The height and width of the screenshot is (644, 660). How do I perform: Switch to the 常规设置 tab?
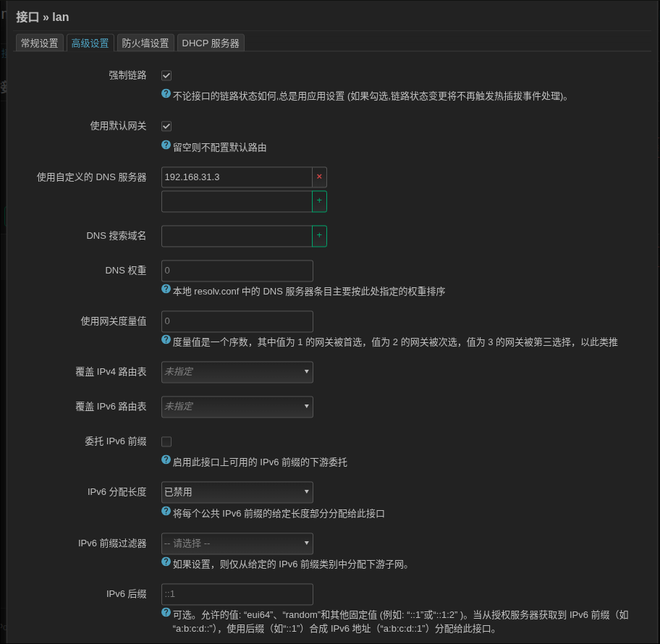[x=40, y=43]
